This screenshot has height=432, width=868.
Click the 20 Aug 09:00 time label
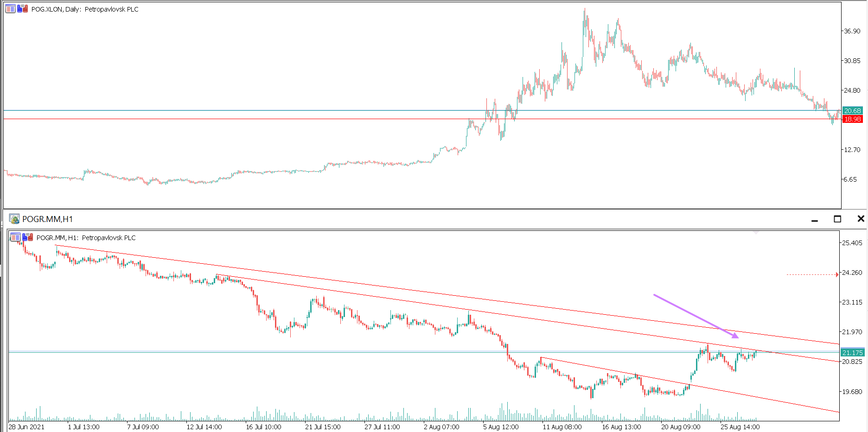681,427
